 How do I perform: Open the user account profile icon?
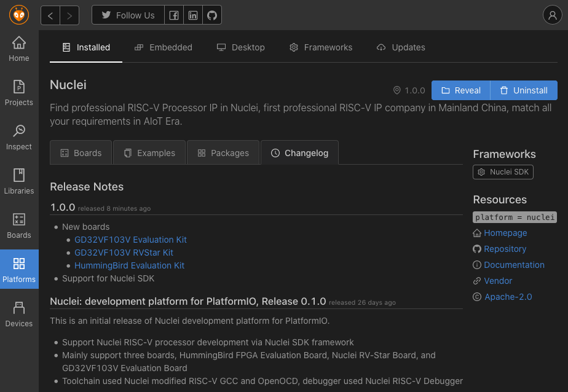(553, 15)
